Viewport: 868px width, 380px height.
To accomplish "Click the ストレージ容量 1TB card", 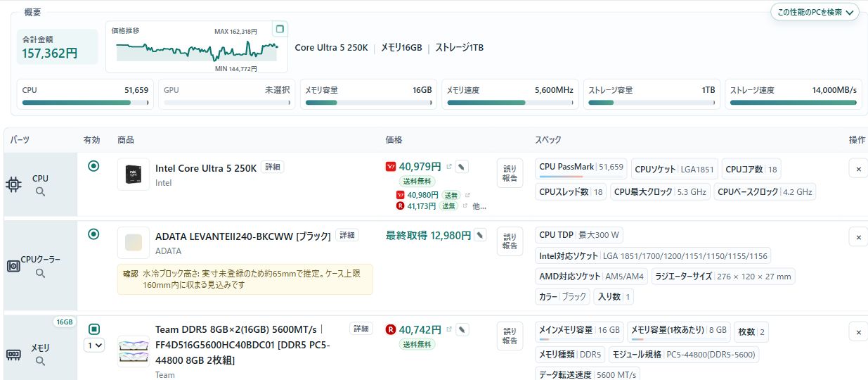I will 652,94.
